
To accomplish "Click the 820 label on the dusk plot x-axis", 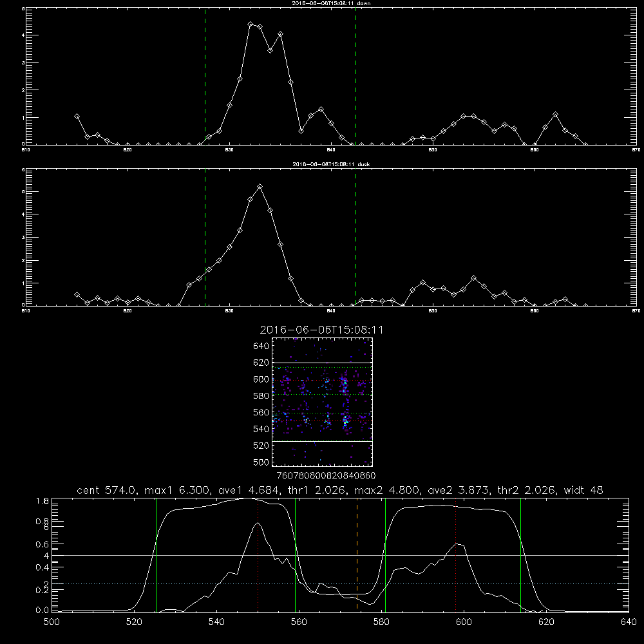I will point(128,311).
